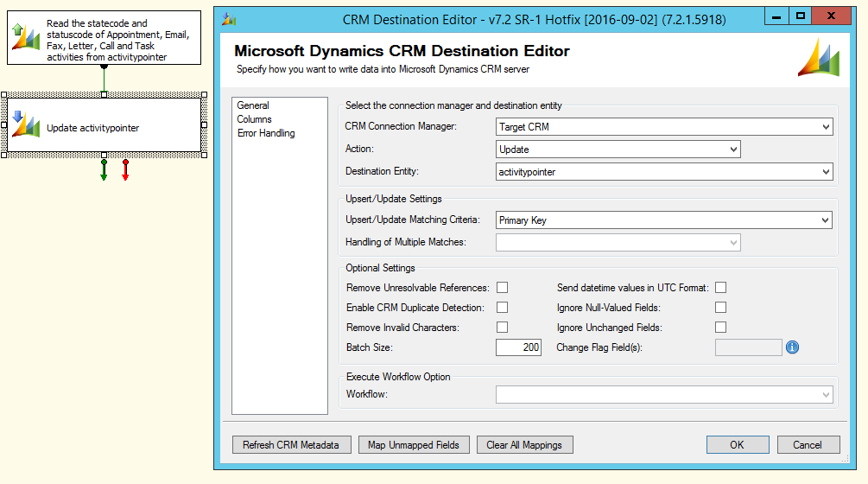Click the Dynamics logo in editor header
868x484 pixels.
click(819, 57)
